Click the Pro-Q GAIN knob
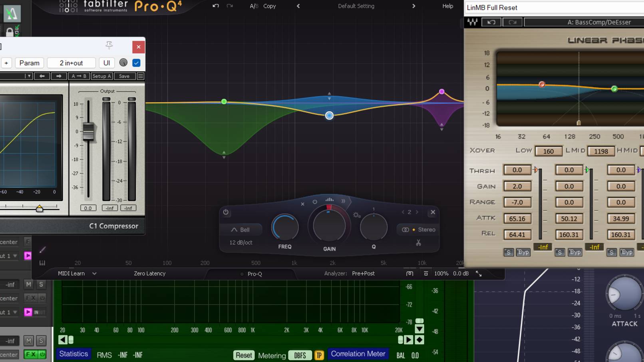 (329, 226)
